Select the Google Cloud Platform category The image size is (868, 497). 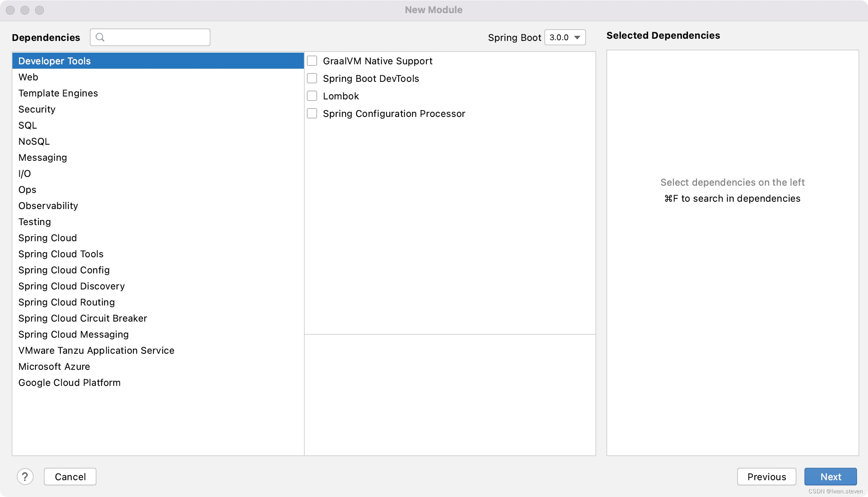click(x=158, y=382)
